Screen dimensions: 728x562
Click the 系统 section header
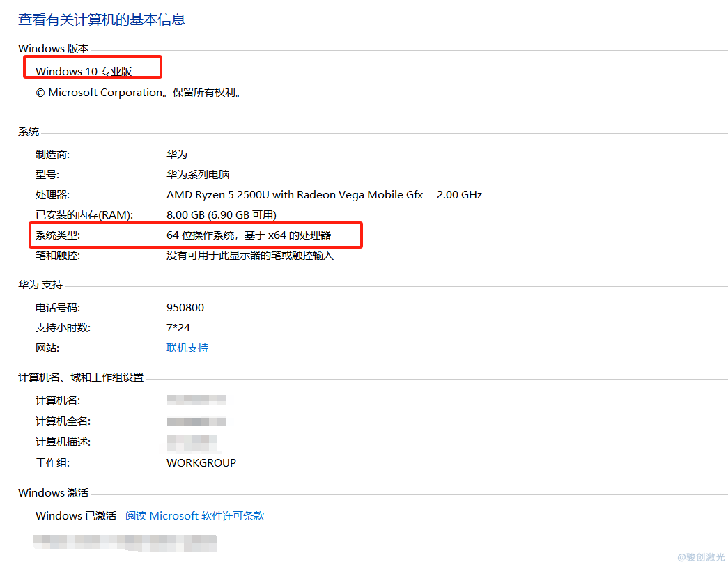29,132
